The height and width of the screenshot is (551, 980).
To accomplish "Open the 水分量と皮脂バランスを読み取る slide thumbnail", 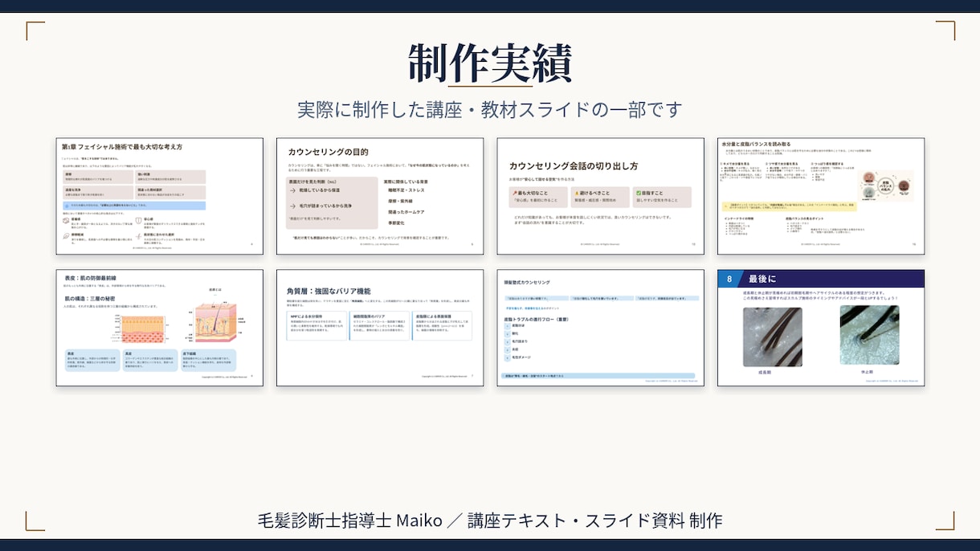I will pos(821,196).
